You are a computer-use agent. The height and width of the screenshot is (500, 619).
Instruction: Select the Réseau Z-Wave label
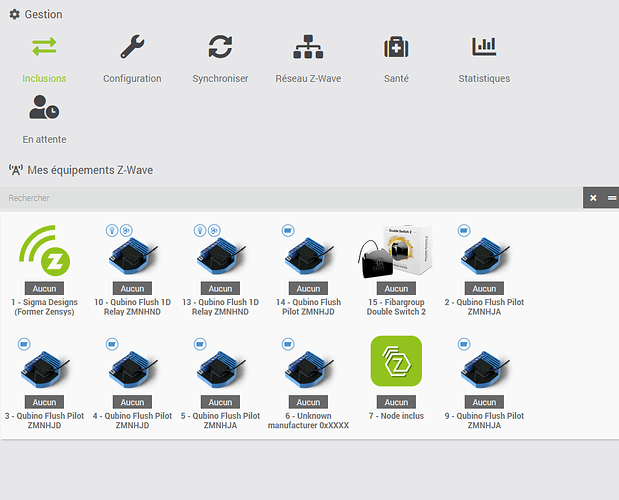click(308, 79)
